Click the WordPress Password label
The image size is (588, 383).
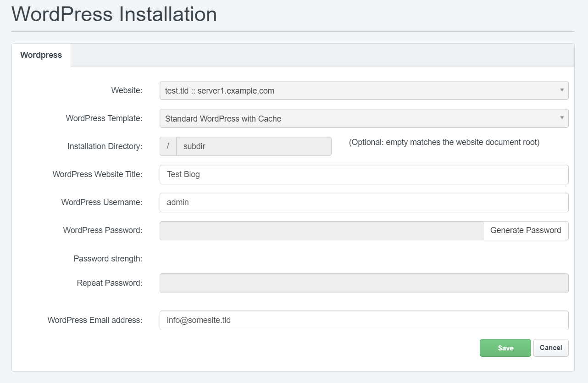[103, 230]
